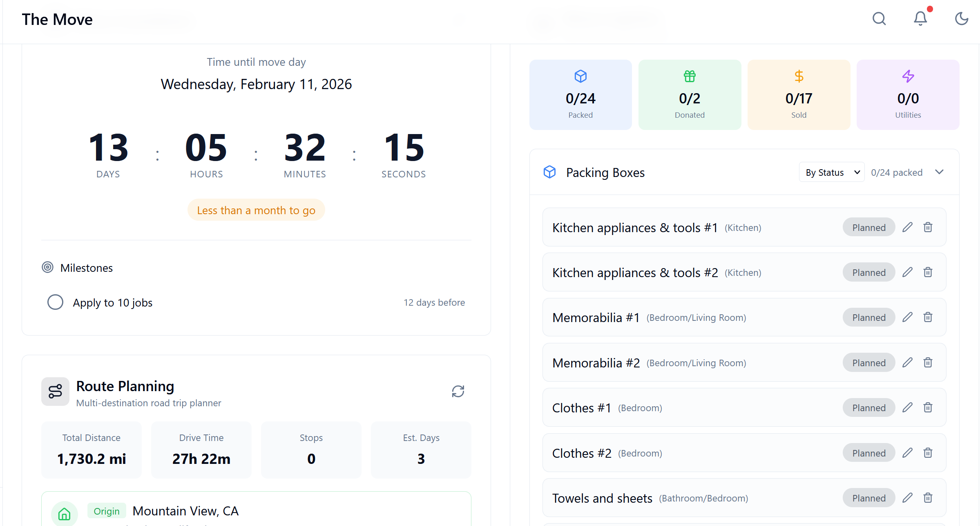Select the Mountain View, CA origin stop
Screen dimensions: 980x526
185,511
